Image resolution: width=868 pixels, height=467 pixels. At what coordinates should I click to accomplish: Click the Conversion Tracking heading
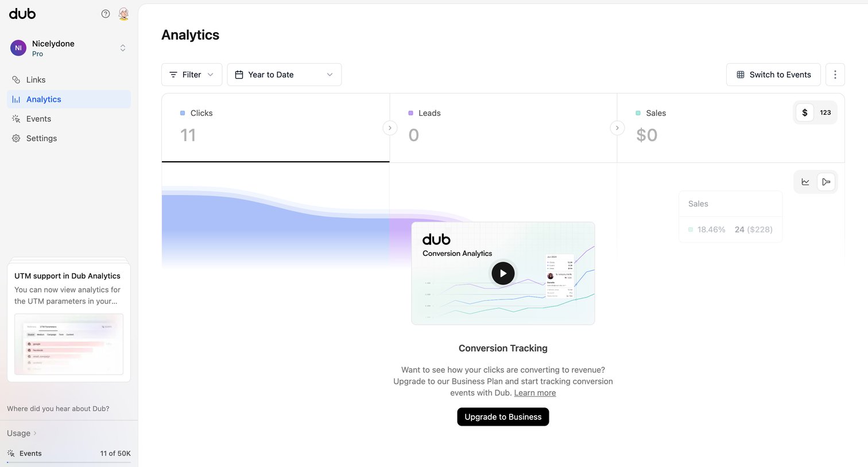503,348
